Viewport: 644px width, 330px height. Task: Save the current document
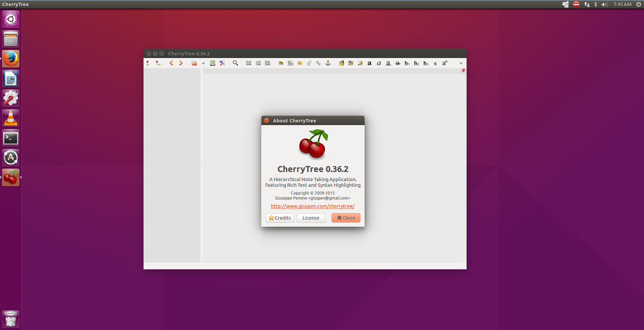[213, 63]
